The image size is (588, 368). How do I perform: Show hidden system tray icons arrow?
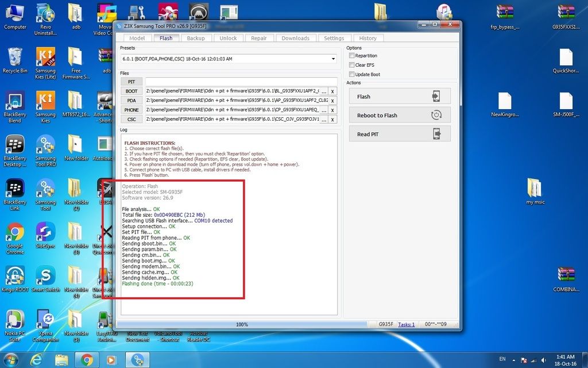[x=514, y=360]
